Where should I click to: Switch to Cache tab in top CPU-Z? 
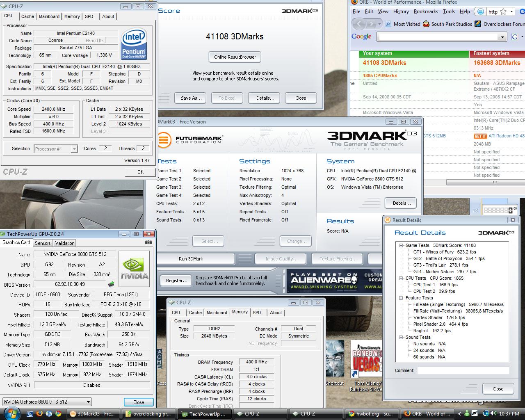[27, 16]
